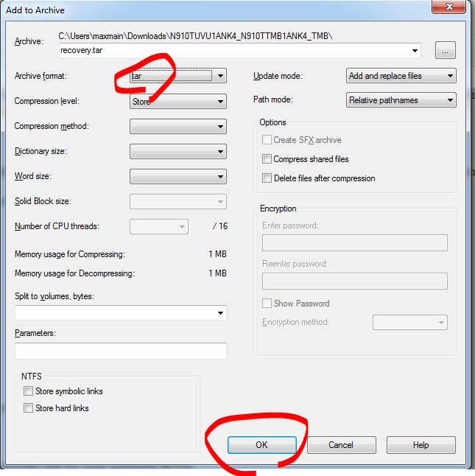Image resolution: width=475 pixels, height=476 pixels.
Task: Click the Reenter password field
Action: pyautogui.click(x=354, y=281)
